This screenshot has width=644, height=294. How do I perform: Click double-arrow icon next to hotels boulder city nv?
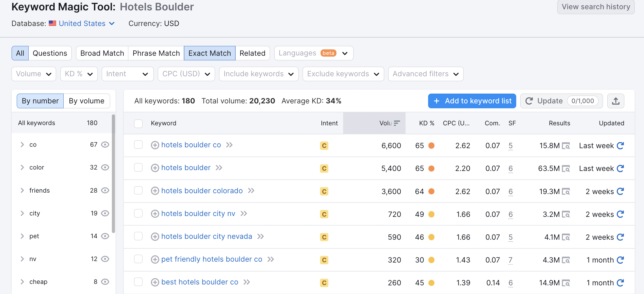pos(244,214)
